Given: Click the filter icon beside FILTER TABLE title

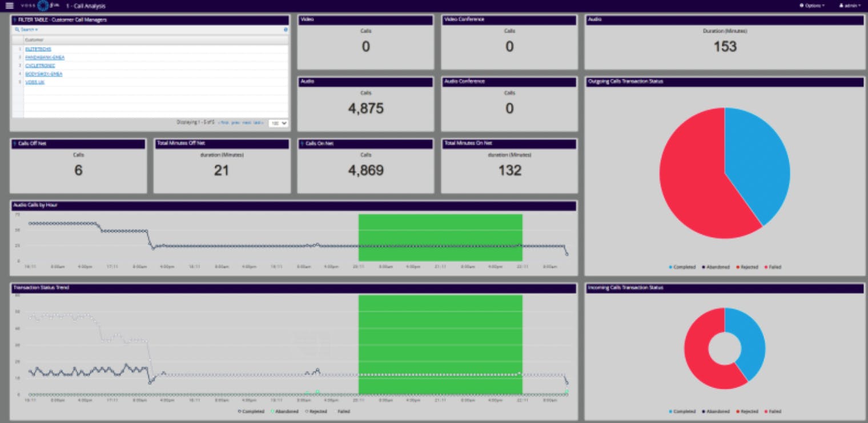Looking at the screenshot, I should (15, 20).
